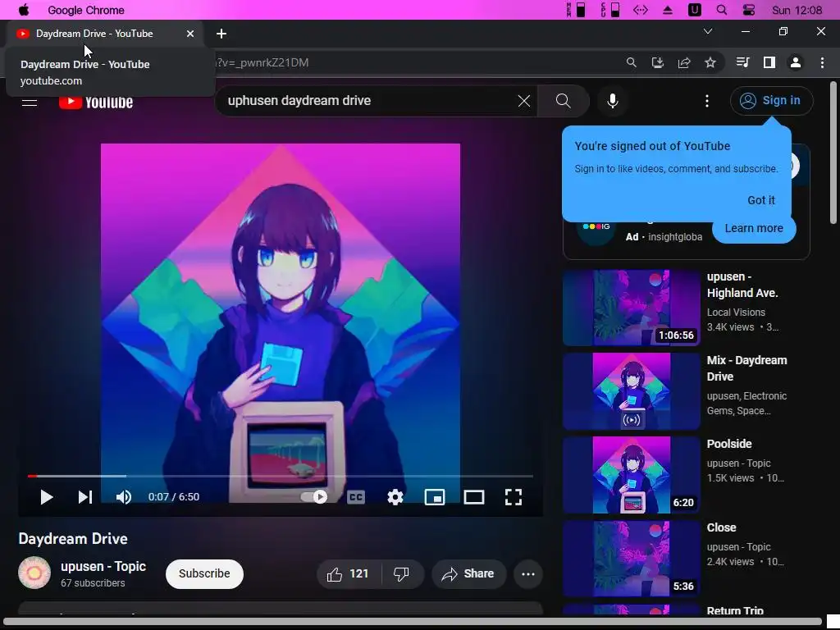
Task: Share the Daydream Drive video
Action: (x=468, y=573)
